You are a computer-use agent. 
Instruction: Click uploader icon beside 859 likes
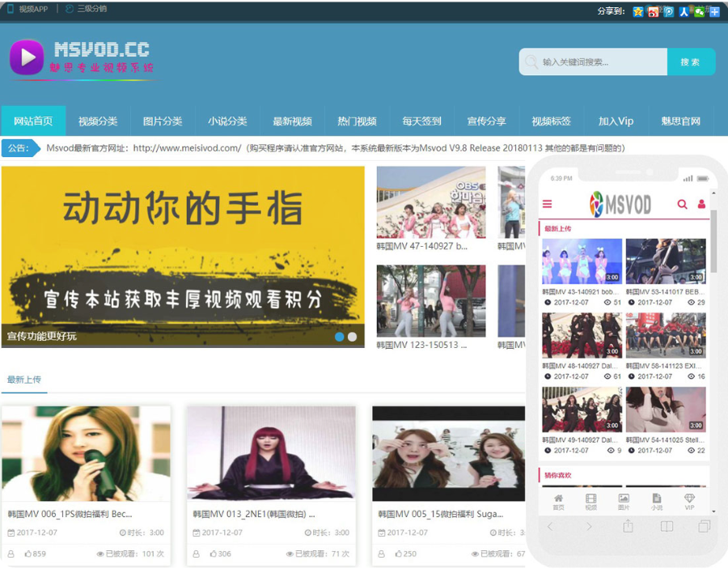11,554
